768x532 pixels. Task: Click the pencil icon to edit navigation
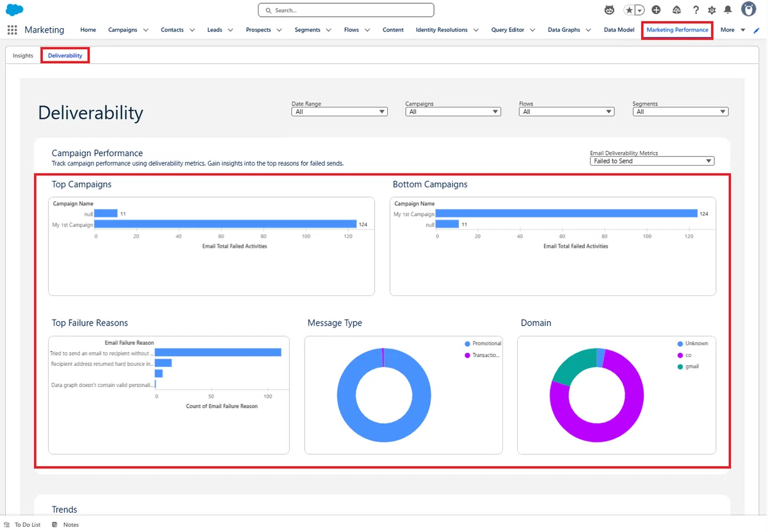coord(756,30)
